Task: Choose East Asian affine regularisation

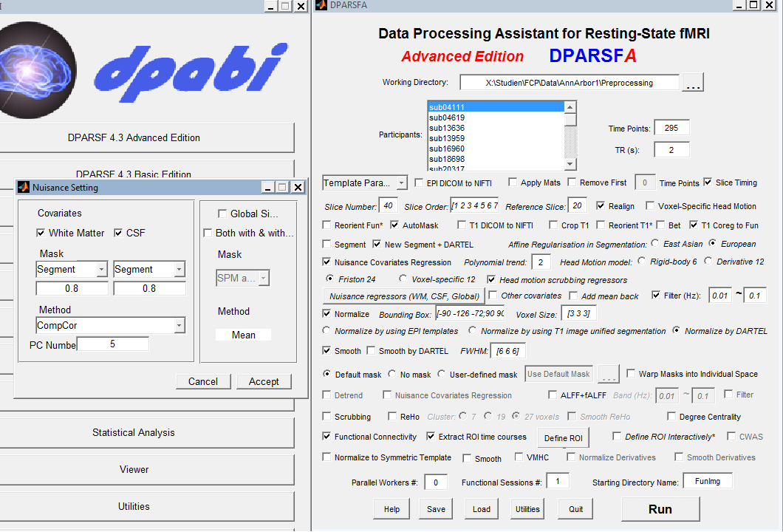Action: (x=654, y=243)
